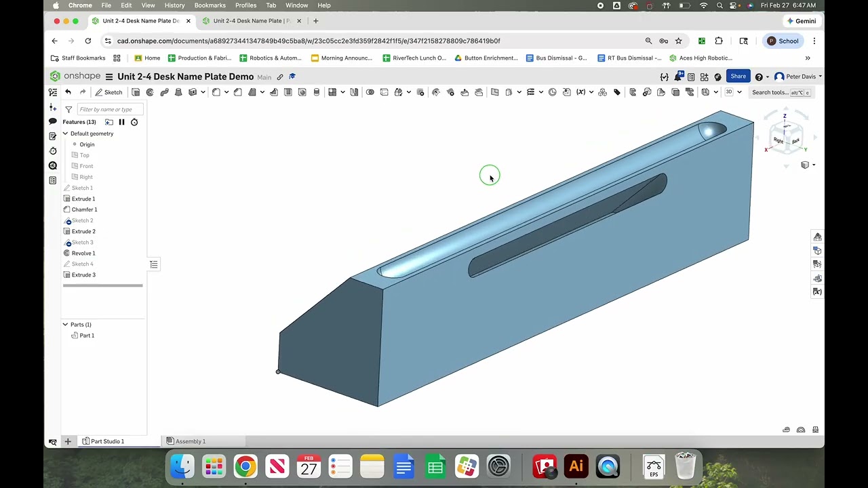The height and width of the screenshot is (488, 868).
Task: Open the Chrome File menu
Action: 106,5
